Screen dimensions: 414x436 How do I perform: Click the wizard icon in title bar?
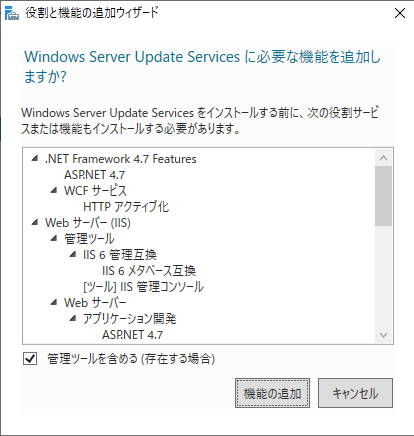point(12,13)
